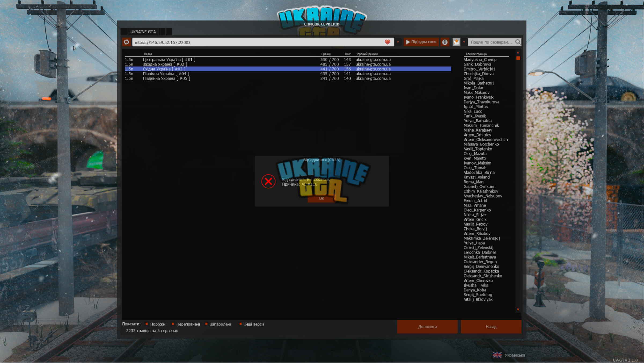The image size is (644, 363).
Task: Click the search type icon beside search box
Action: [456, 42]
